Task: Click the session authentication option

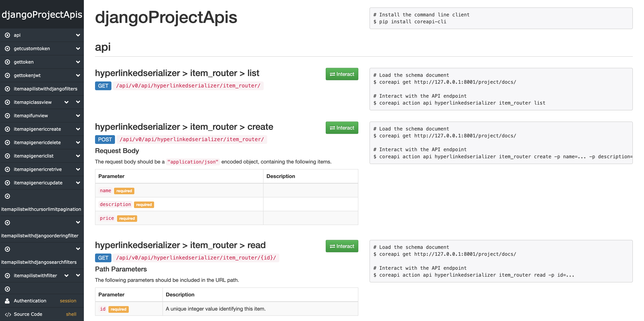Action: 68,301
